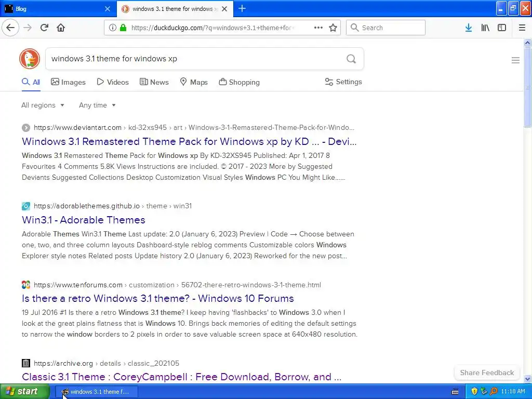Click the vertical scrollbar down arrow

(527, 379)
